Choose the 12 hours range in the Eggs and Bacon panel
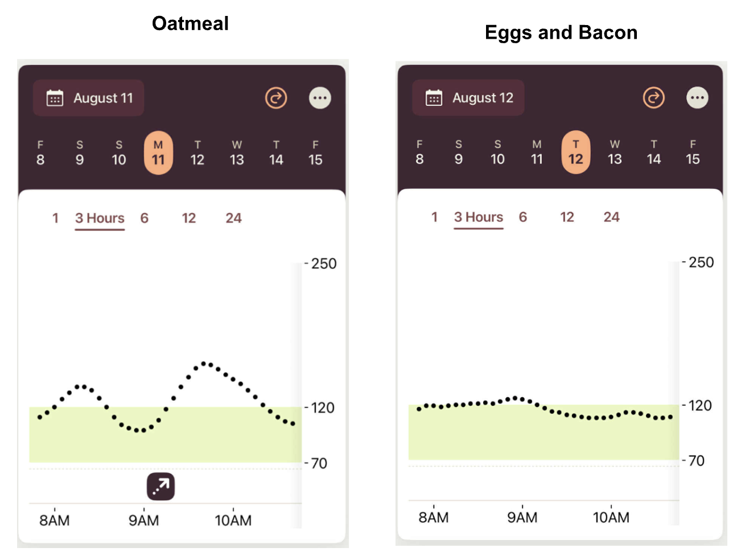The image size is (741, 560). click(567, 217)
